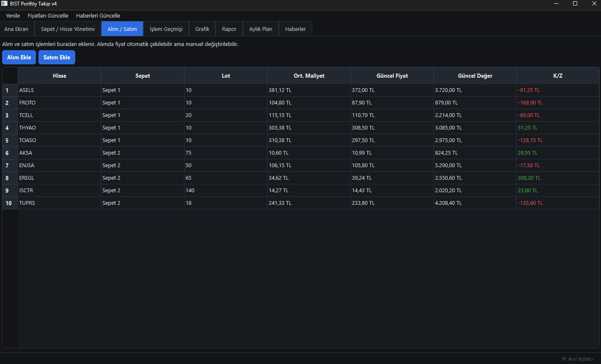The image size is (601, 364).
Task: Open the Haberleri Güncelle menu
Action: point(98,15)
